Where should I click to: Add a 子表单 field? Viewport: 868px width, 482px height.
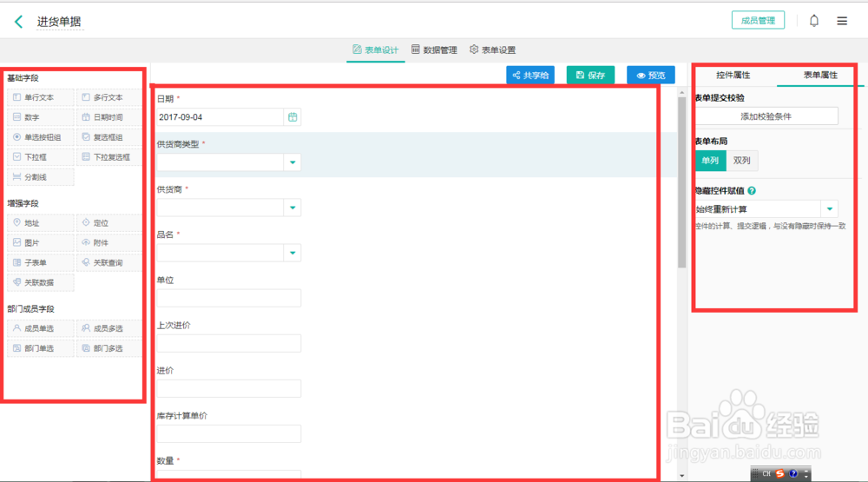click(41, 262)
